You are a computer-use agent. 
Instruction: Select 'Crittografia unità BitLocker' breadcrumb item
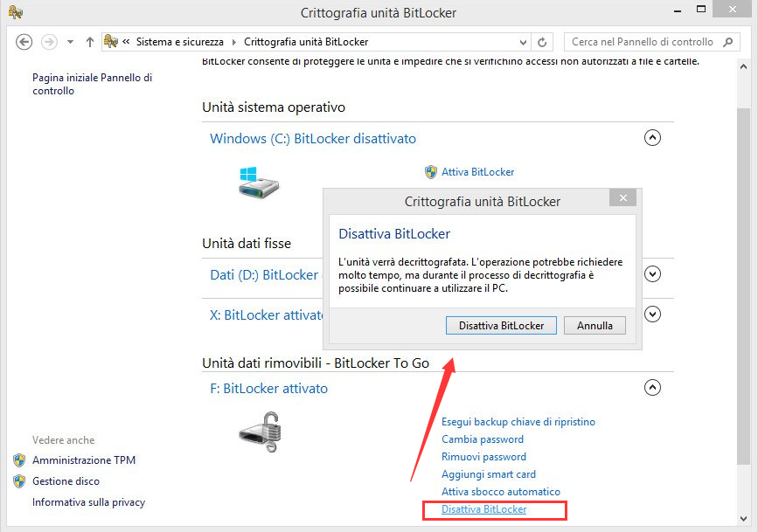click(306, 42)
